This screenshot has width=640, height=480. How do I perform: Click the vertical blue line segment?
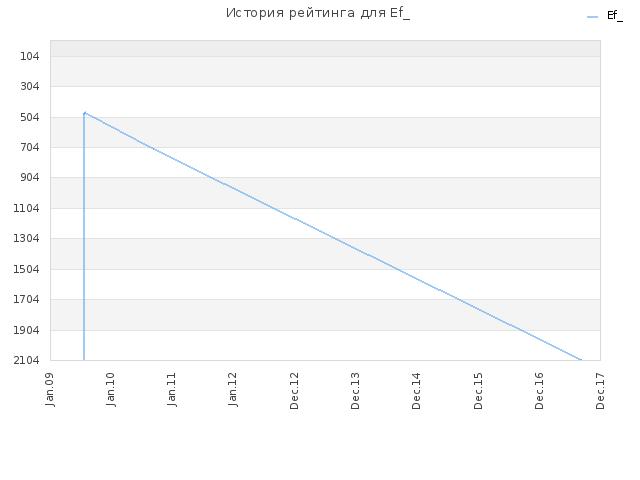[84, 237]
